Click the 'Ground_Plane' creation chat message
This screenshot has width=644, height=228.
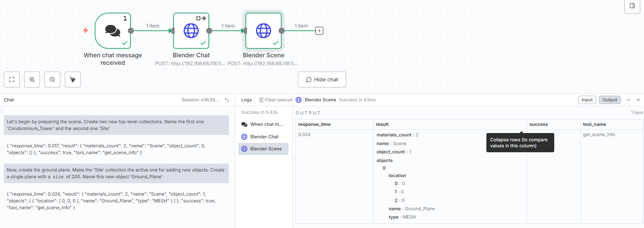[x=116, y=173]
